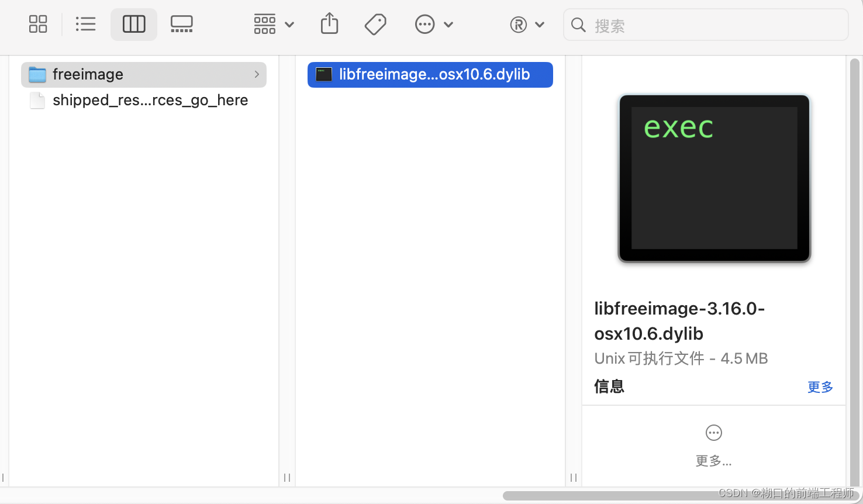Click the large exec preview thumbnail

(x=714, y=178)
